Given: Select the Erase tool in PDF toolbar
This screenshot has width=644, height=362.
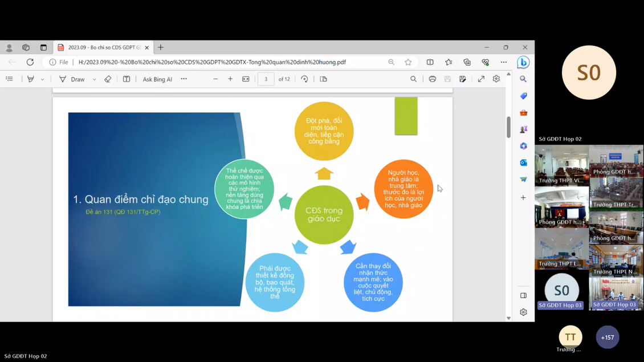Looking at the screenshot, I should coord(108,79).
